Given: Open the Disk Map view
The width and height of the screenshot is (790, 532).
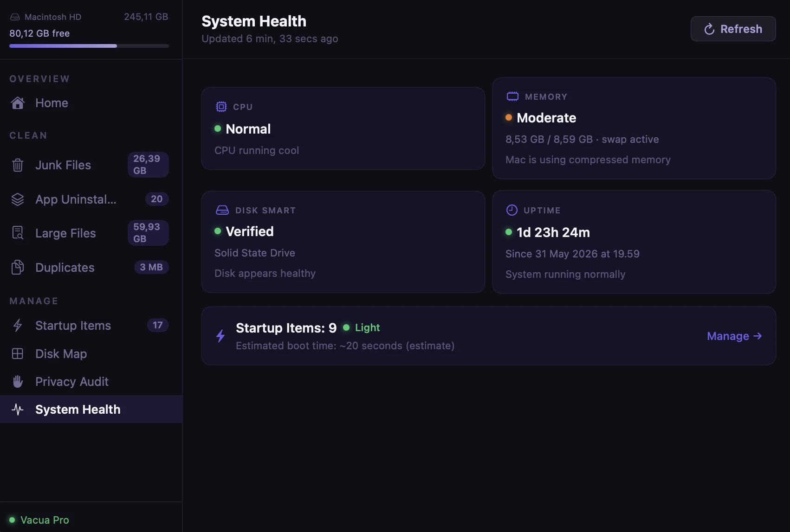Looking at the screenshot, I should coord(91,353).
